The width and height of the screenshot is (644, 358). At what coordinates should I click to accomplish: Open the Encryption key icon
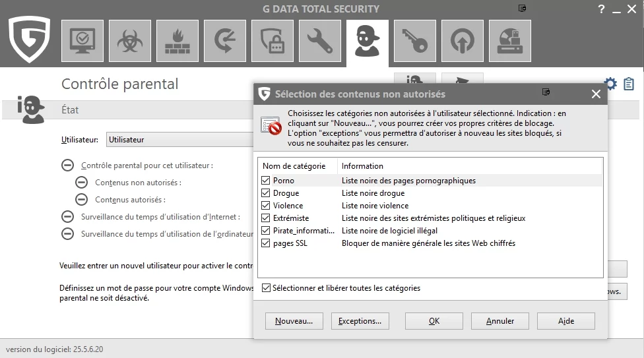415,41
